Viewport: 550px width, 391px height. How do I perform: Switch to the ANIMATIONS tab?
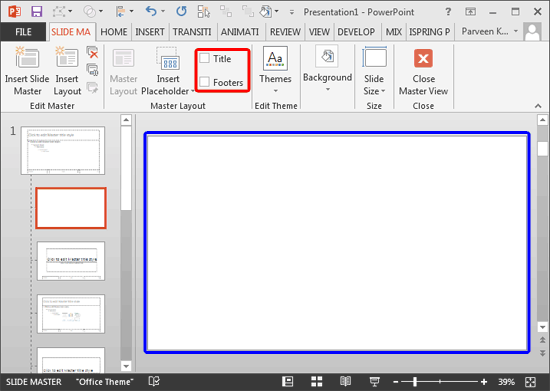[x=240, y=32]
